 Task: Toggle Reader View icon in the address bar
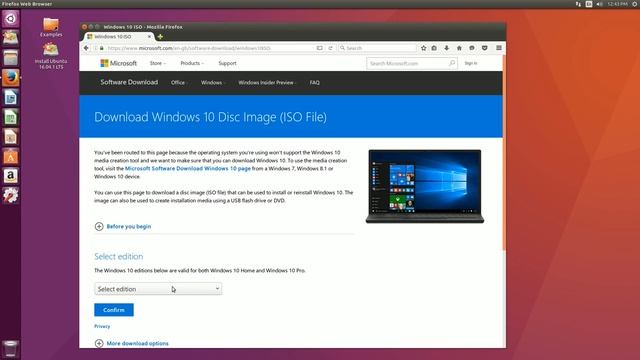tap(320, 48)
